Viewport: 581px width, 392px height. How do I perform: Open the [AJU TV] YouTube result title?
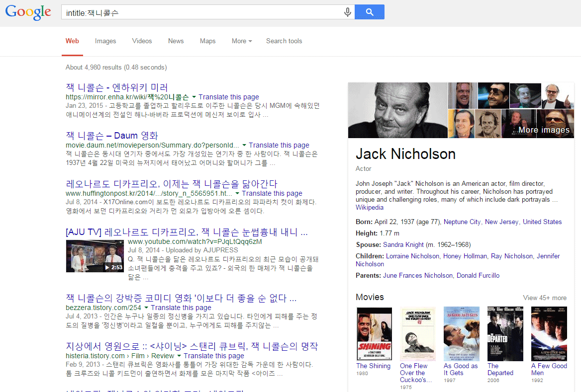187,232
